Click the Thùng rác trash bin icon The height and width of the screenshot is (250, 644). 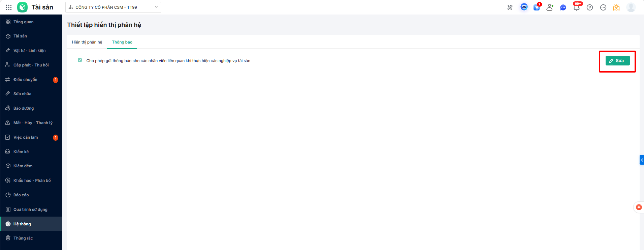pos(8,238)
